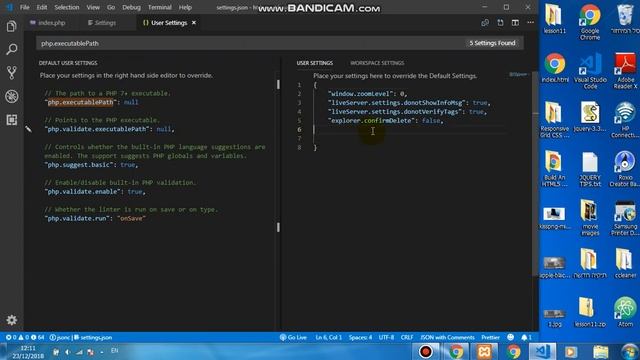Open the editor More Actions ellipsis menu

(530, 23)
